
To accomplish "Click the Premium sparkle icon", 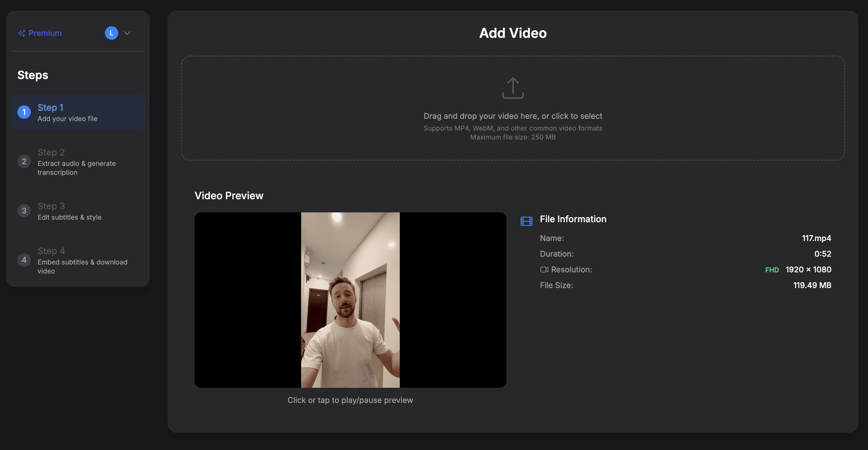I will [x=22, y=33].
